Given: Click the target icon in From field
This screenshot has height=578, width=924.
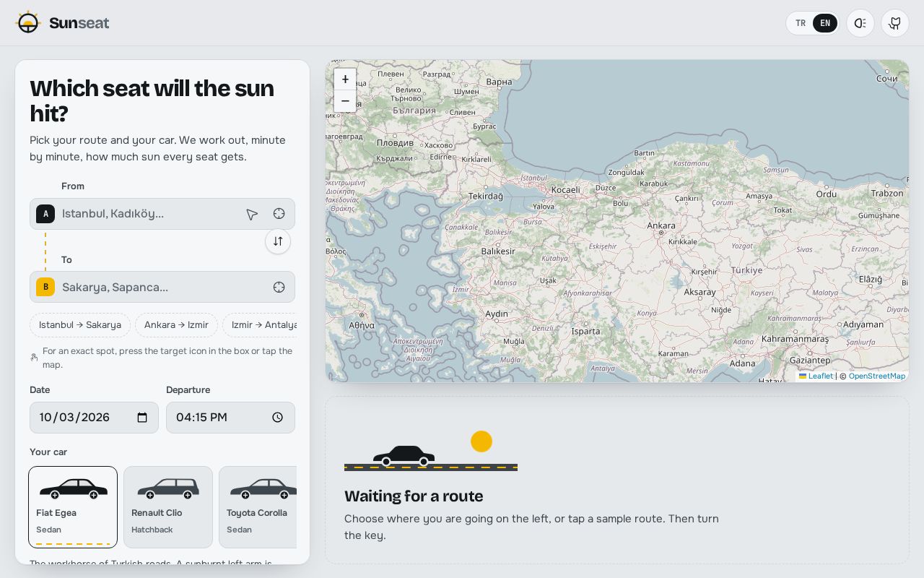Looking at the screenshot, I should click(279, 214).
